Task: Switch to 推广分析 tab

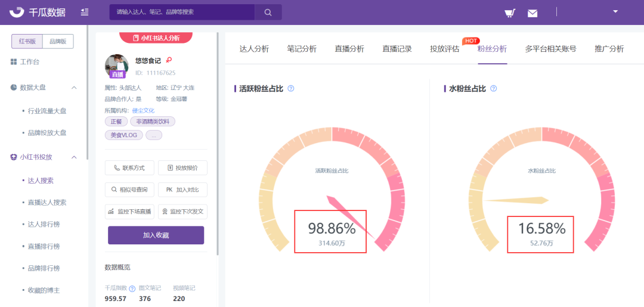Action: coord(609,49)
